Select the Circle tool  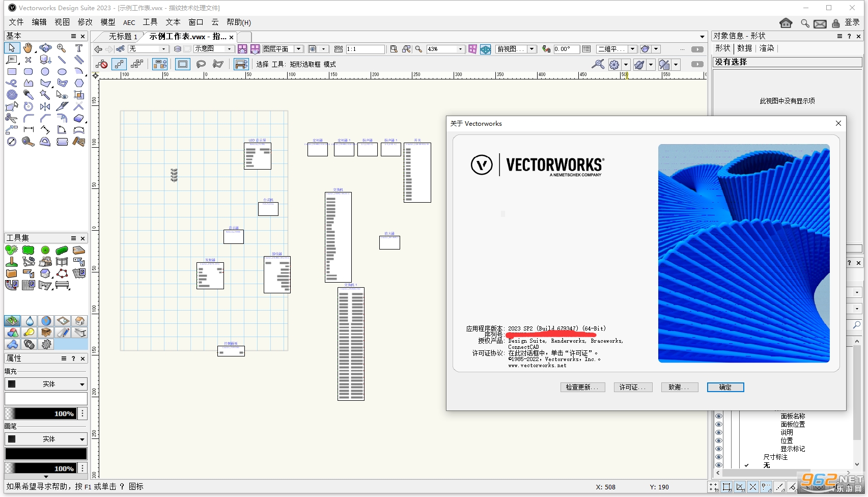(45, 71)
